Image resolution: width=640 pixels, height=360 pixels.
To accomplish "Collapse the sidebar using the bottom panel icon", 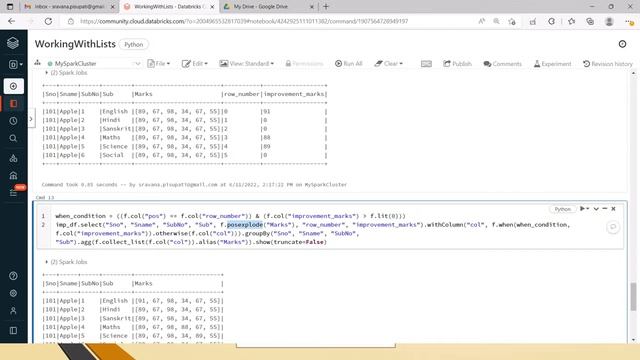I will click(13, 330).
